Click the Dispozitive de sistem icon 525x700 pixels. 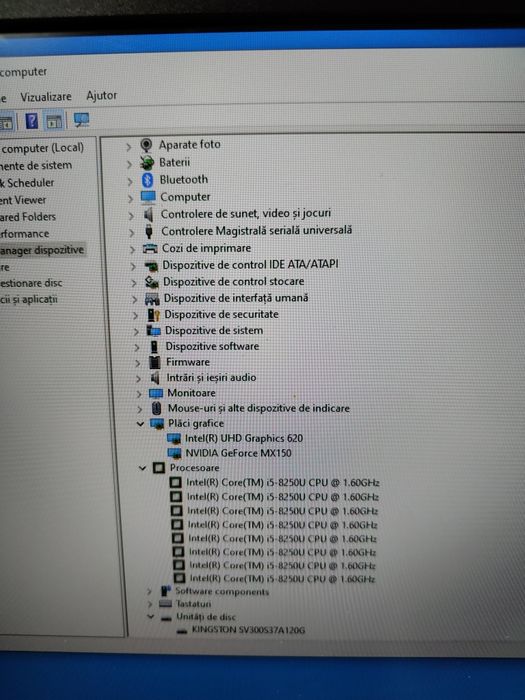pyautogui.click(x=154, y=331)
